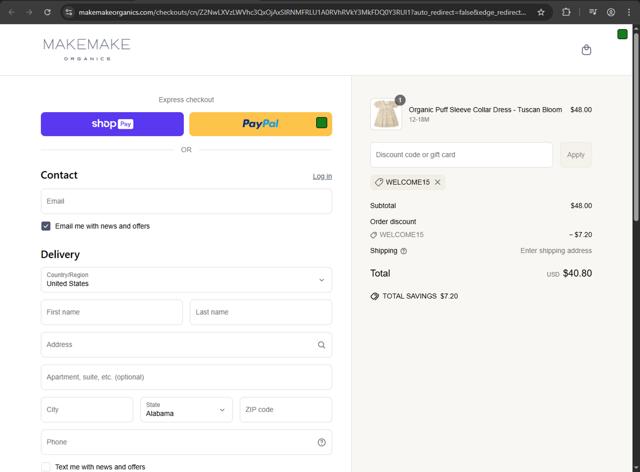
Task: Click the MAKEMAKE Organics logo
Action: point(87,49)
